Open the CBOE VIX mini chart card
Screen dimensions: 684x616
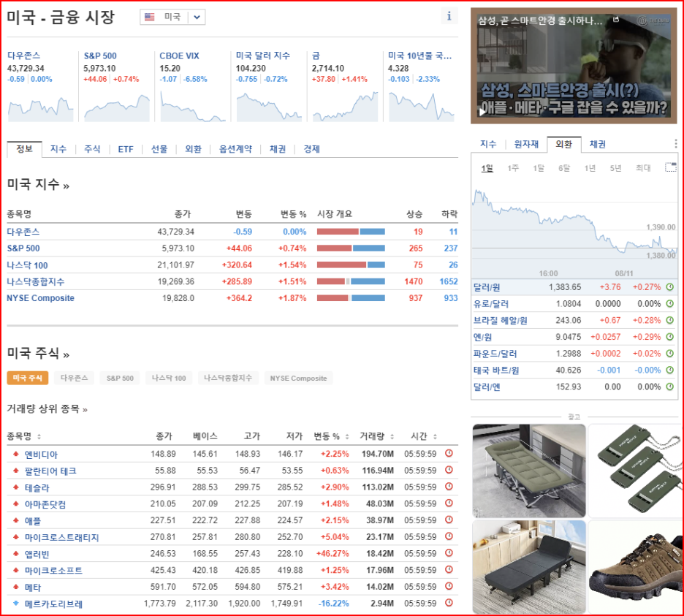pyautogui.click(x=192, y=86)
